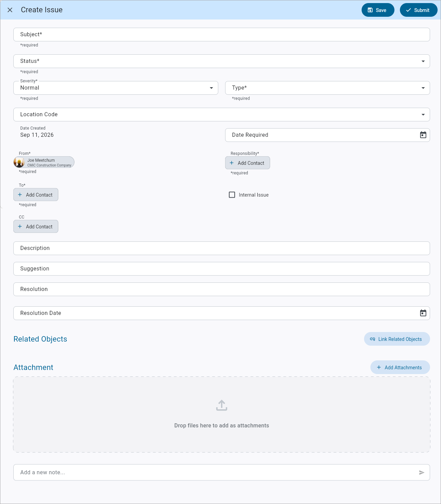Add a contact under Responsibility
Screen dimensions: 441x504
(x=248, y=163)
